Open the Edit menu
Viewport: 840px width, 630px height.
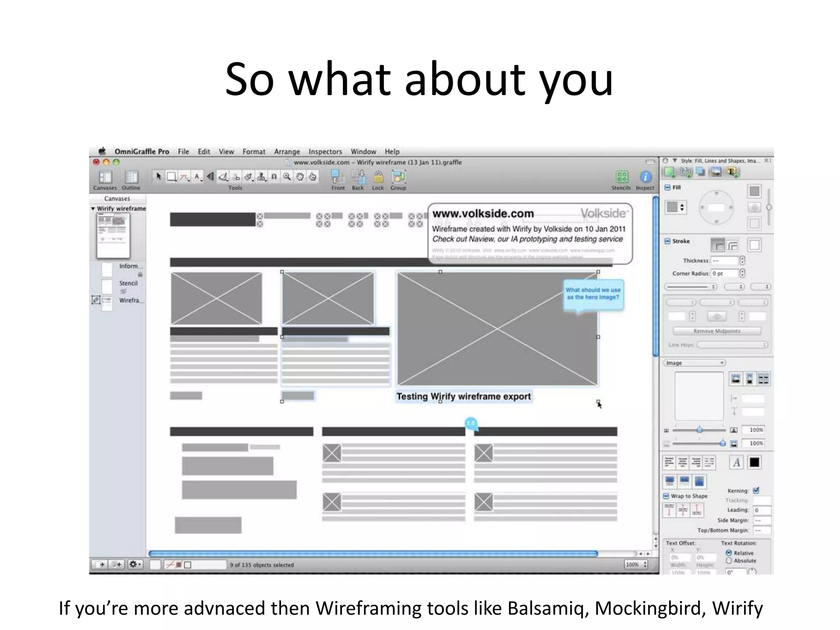[x=204, y=152]
